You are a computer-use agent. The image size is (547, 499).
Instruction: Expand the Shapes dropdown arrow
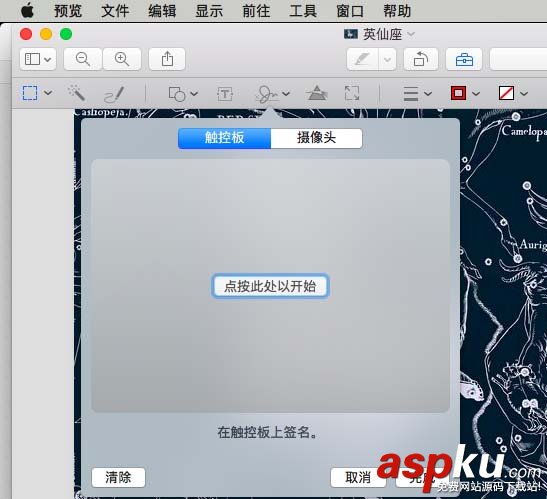point(194,94)
